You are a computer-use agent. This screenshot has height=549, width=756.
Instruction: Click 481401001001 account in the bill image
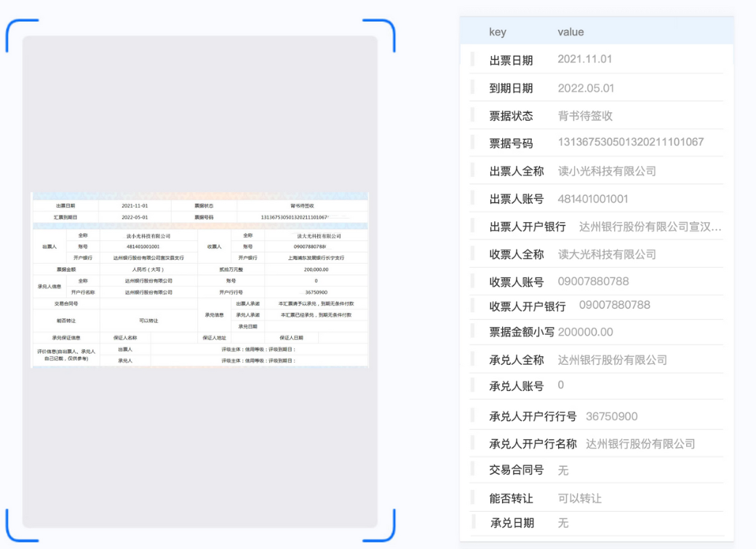pos(143,247)
